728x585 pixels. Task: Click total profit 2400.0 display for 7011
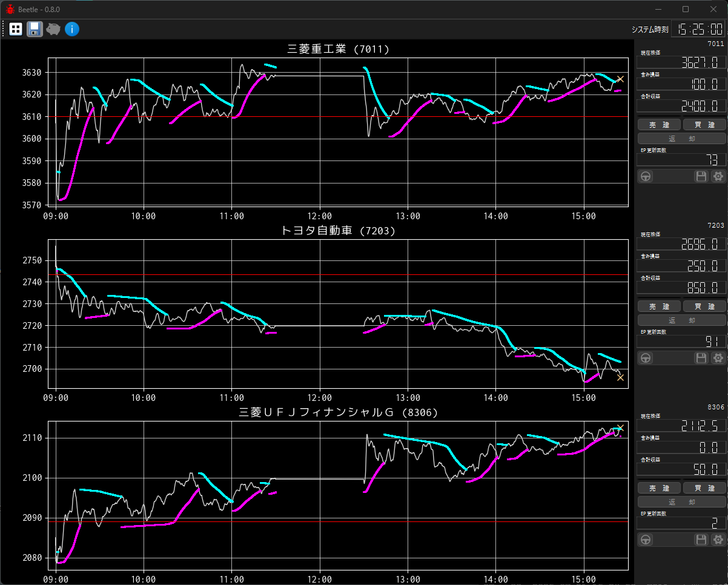pyautogui.click(x=681, y=105)
